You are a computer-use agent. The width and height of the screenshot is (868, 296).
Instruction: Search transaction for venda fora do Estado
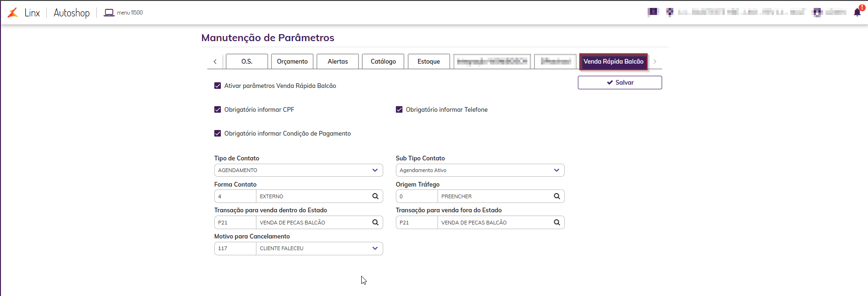point(557,223)
